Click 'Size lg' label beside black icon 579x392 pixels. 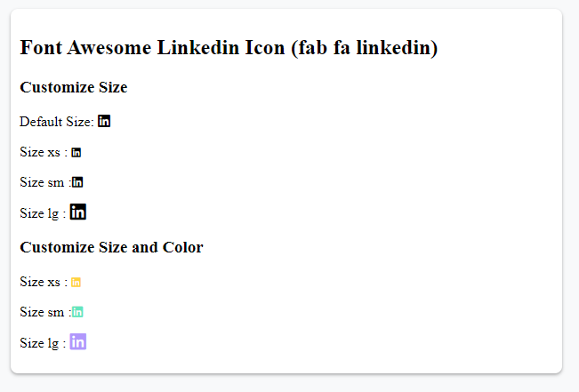(x=39, y=214)
